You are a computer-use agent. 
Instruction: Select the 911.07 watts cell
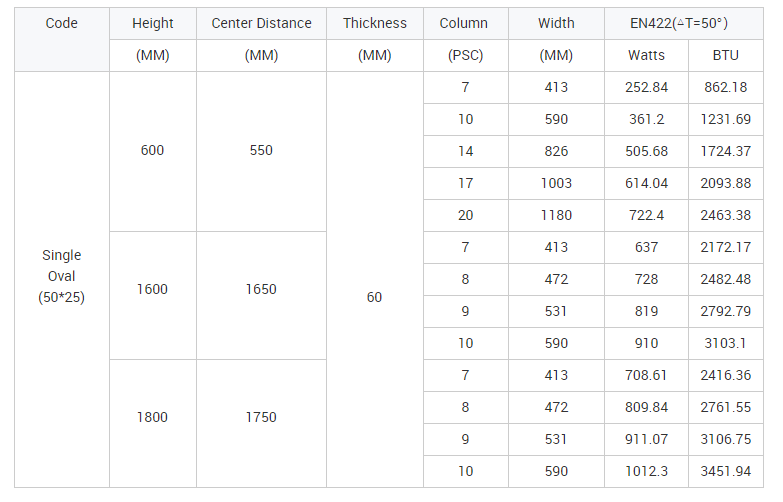point(646,439)
